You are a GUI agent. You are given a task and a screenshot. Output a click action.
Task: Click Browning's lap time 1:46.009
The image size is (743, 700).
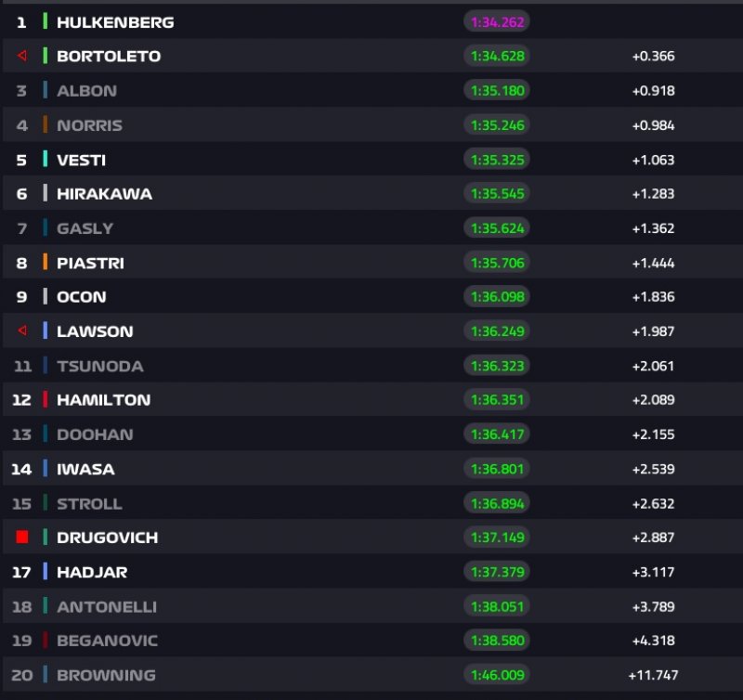pos(497,675)
